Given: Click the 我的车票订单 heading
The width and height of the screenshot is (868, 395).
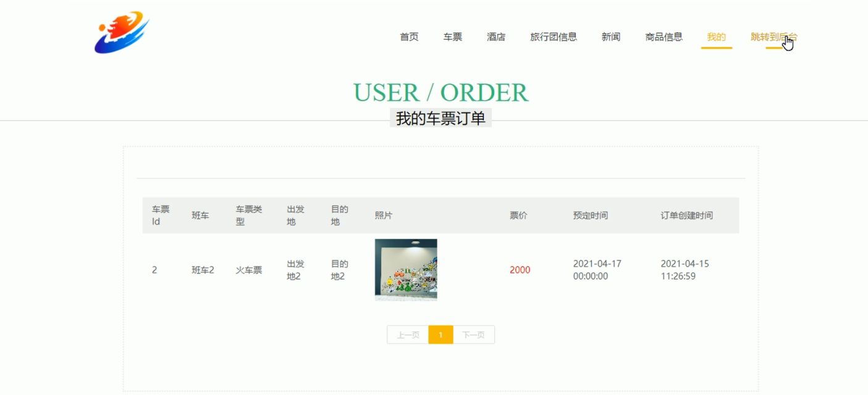Looking at the screenshot, I should [x=440, y=118].
